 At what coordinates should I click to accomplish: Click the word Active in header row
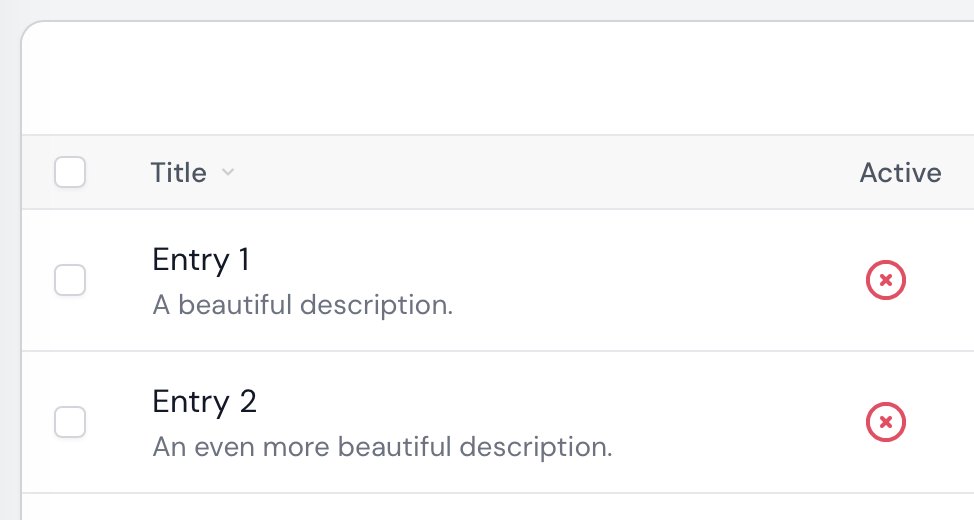[x=900, y=173]
